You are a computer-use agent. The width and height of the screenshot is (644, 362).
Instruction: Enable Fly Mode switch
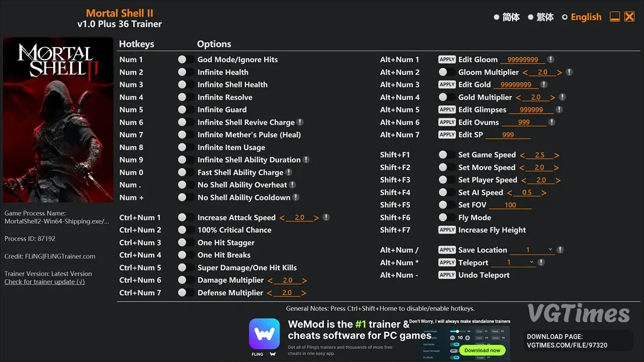coord(447,218)
